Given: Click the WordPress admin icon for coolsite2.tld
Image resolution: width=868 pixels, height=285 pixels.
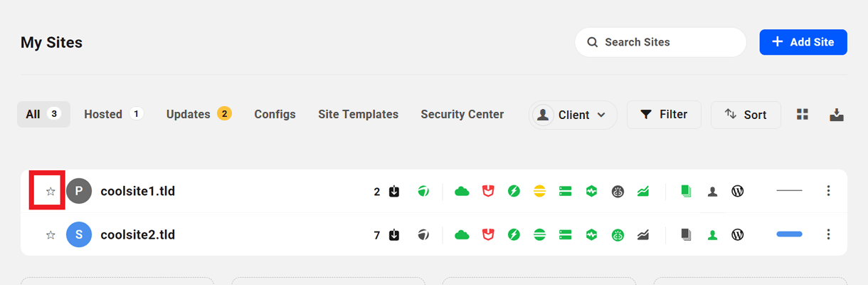Looking at the screenshot, I should pyautogui.click(x=738, y=234).
